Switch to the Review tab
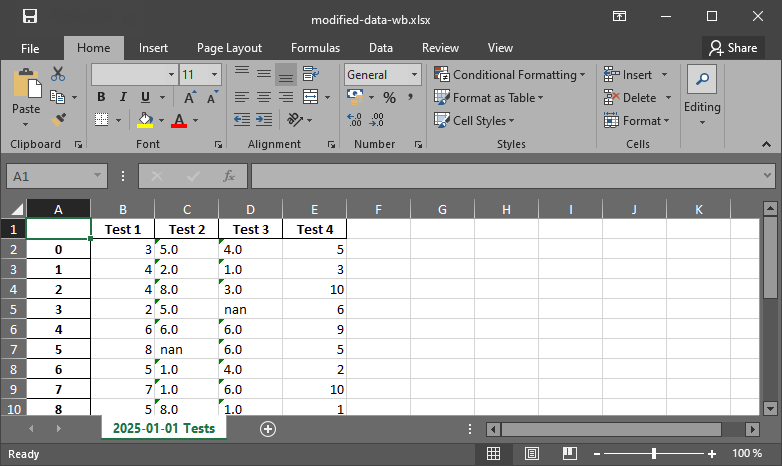The image size is (782, 466). pyautogui.click(x=440, y=48)
